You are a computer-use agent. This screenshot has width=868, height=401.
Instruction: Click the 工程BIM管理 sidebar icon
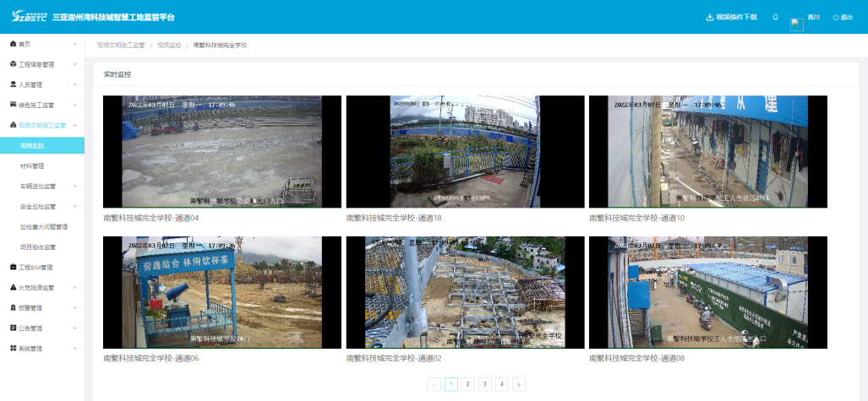coord(13,268)
